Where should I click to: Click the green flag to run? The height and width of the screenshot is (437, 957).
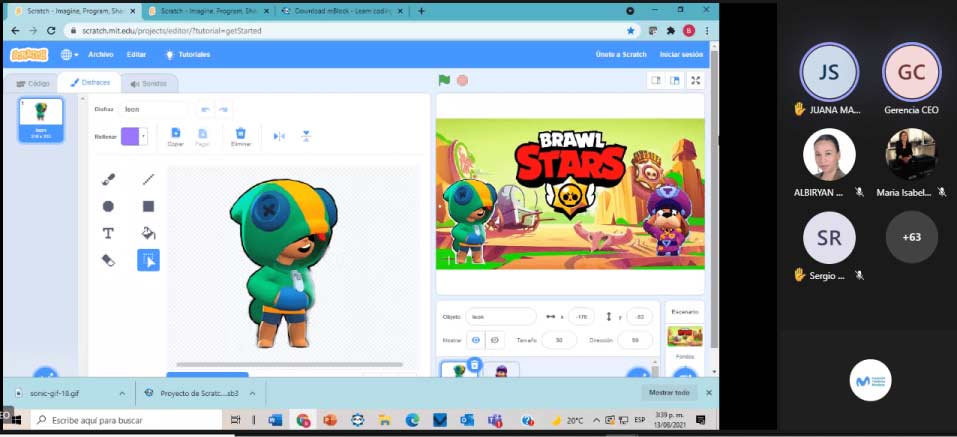pyautogui.click(x=444, y=80)
